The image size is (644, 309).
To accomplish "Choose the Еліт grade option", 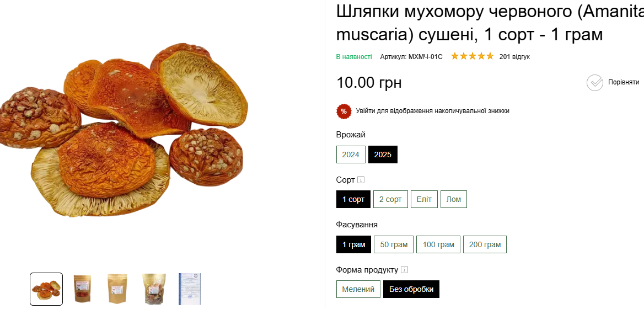I will point(424,199).
